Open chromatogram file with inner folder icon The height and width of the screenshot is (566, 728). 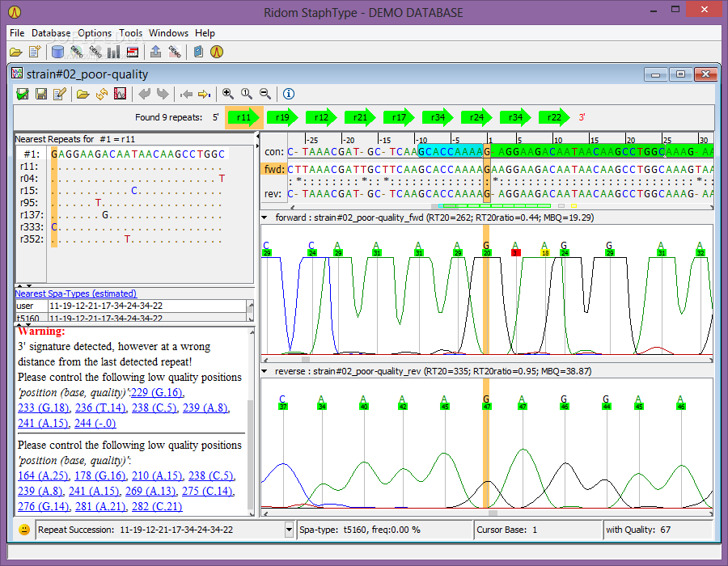[x=83, y=94]
